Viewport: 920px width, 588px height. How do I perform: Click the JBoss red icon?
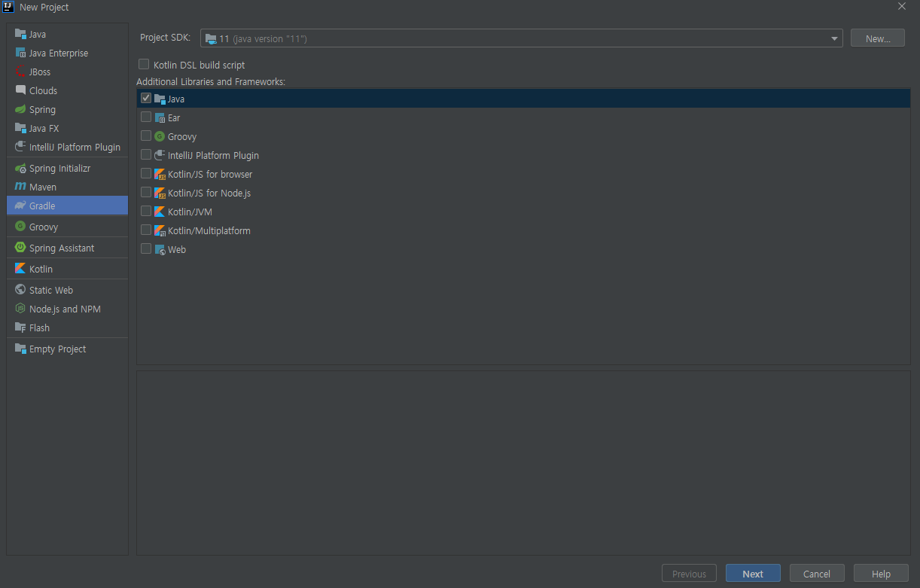[x=20, y=72]
